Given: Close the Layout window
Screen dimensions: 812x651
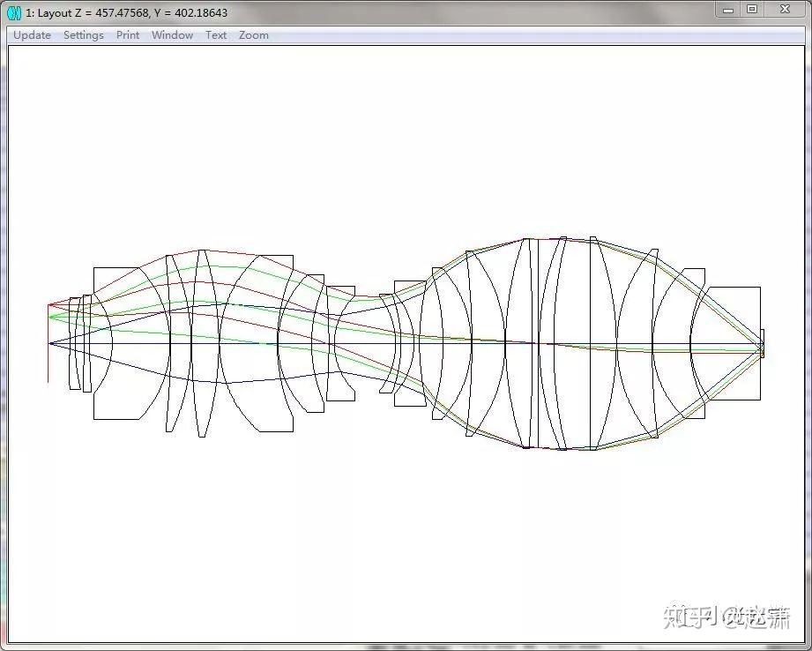Looking at the screenshot, I should [785, 10].
